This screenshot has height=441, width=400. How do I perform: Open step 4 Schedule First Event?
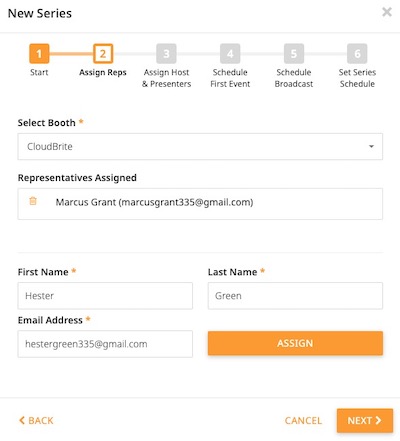pos(230,53)
